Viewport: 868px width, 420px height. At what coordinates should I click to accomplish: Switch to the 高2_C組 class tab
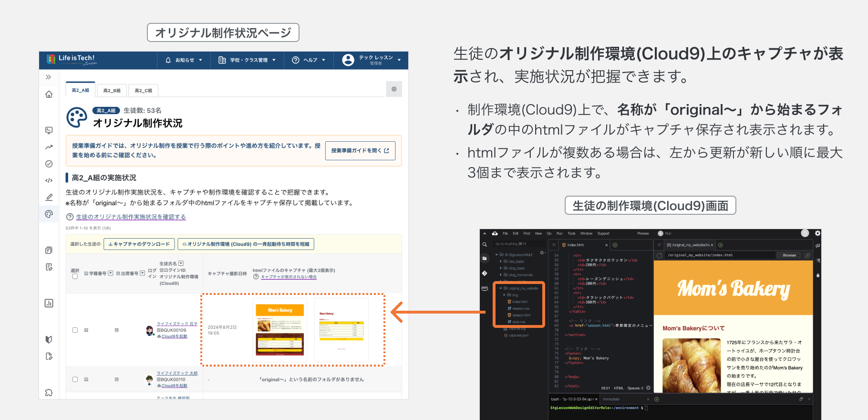144,91
